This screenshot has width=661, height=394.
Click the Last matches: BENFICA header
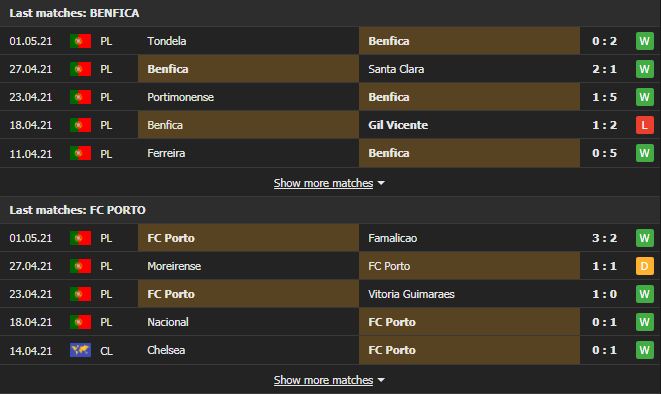click(x=74, y=13)
